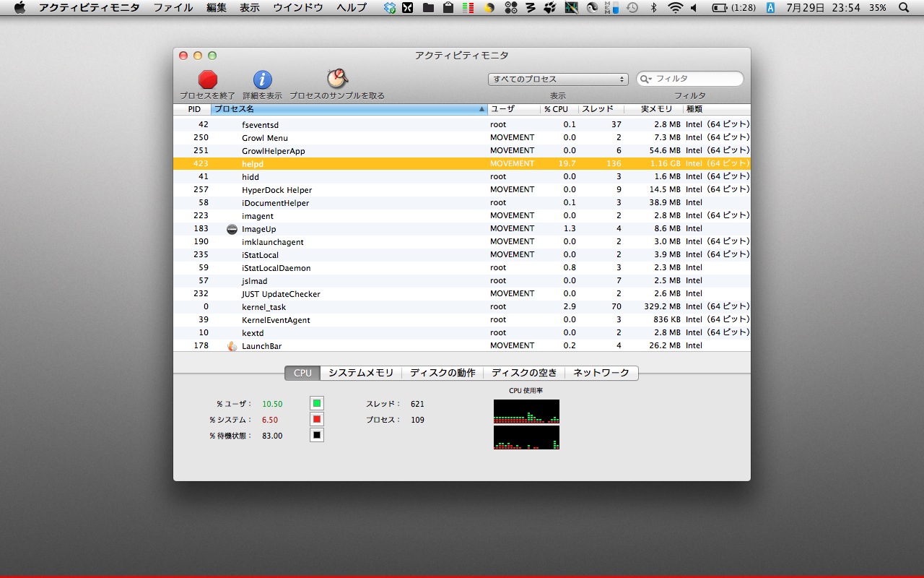Toggle sort order on プロセス名 column

(349, 109)
